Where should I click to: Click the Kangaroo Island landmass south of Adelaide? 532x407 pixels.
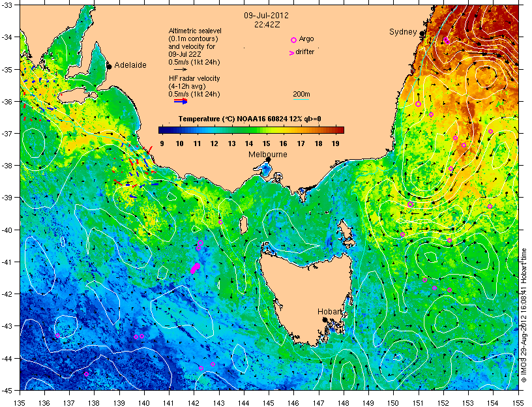tap(77, 97)
